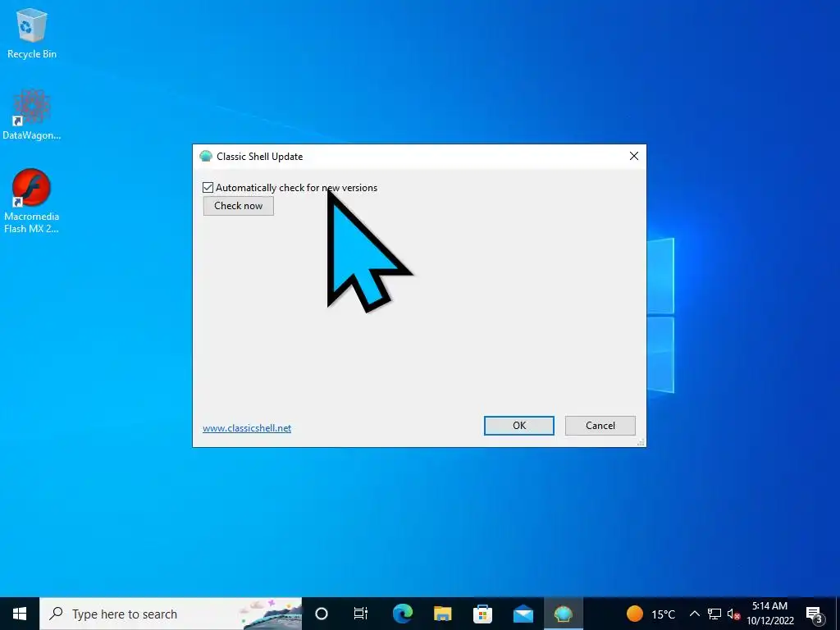Click the Classic Shell icon in title bar

[206, 157]
